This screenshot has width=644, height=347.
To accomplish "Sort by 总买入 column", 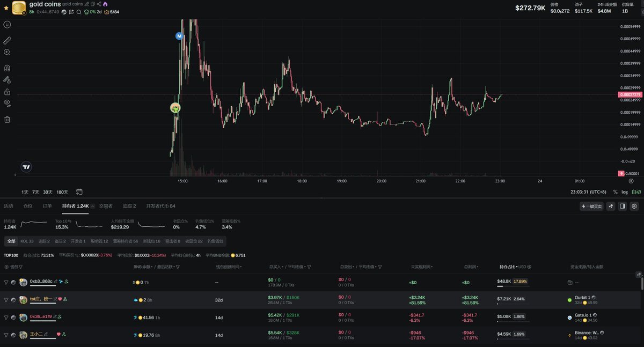I will 276,266.
